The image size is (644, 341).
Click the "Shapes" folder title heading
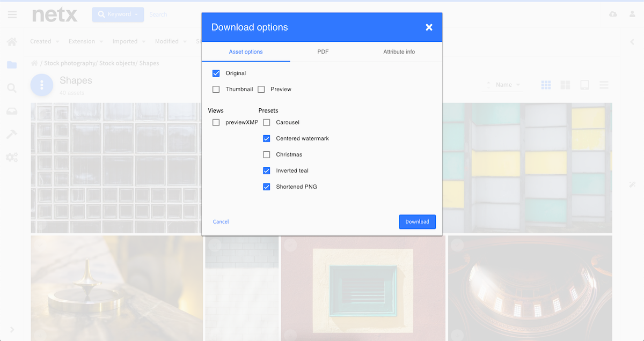76,80
